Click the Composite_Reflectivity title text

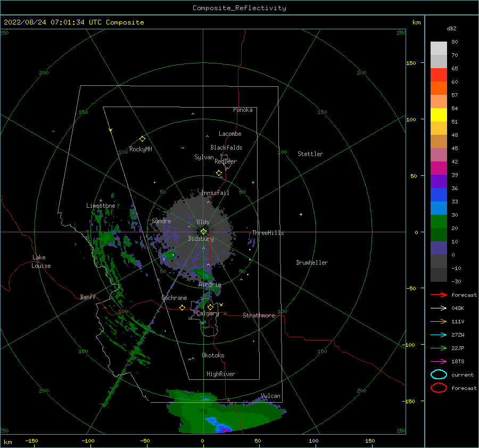coord(240,8)
